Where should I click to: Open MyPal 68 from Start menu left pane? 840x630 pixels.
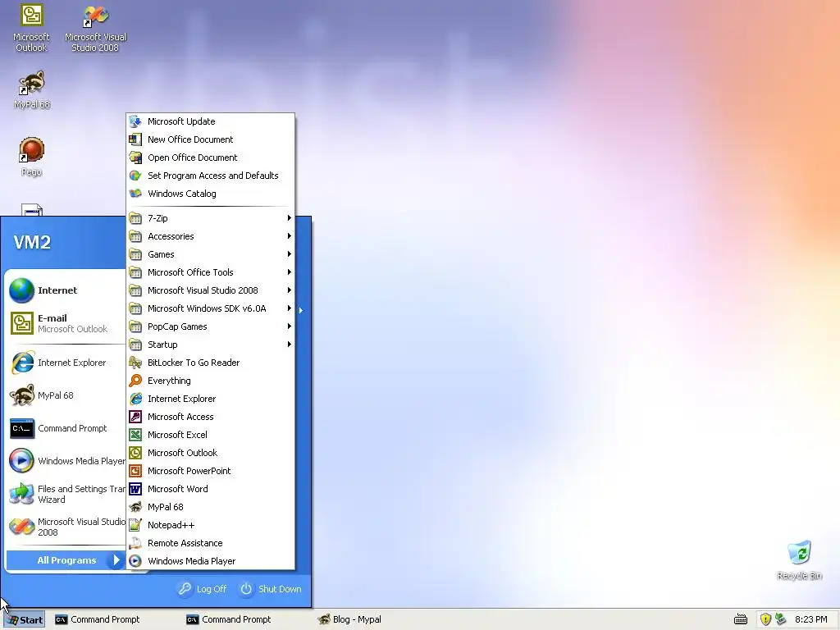tap(66, 396)
